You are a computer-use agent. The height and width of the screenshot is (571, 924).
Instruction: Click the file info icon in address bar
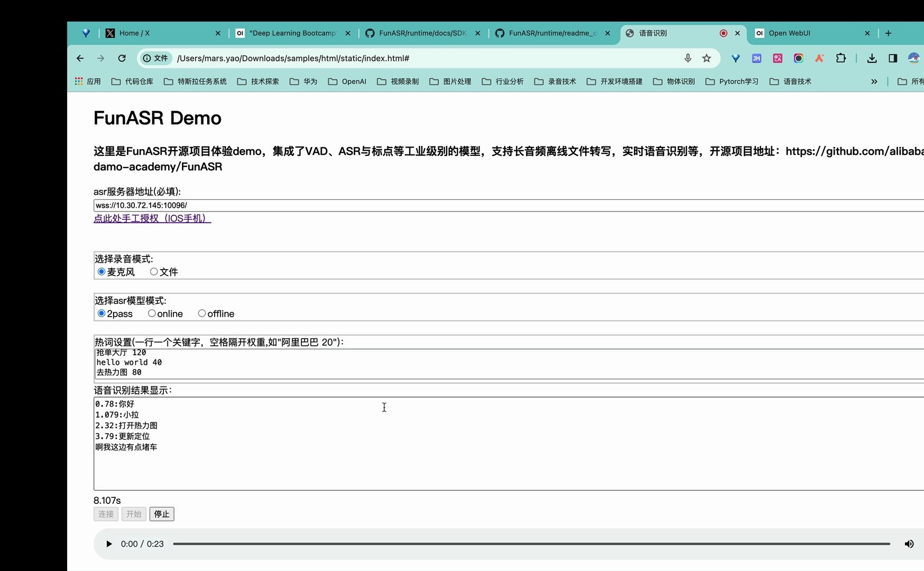tap(155, 58)
